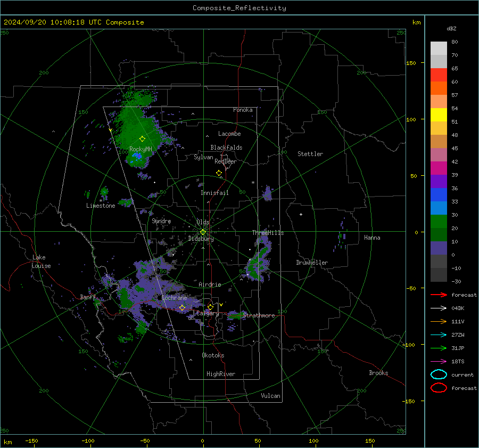Click yellow diamond marker below Cochrane
This screenshot has width=479, height=448.
point(182,307)
